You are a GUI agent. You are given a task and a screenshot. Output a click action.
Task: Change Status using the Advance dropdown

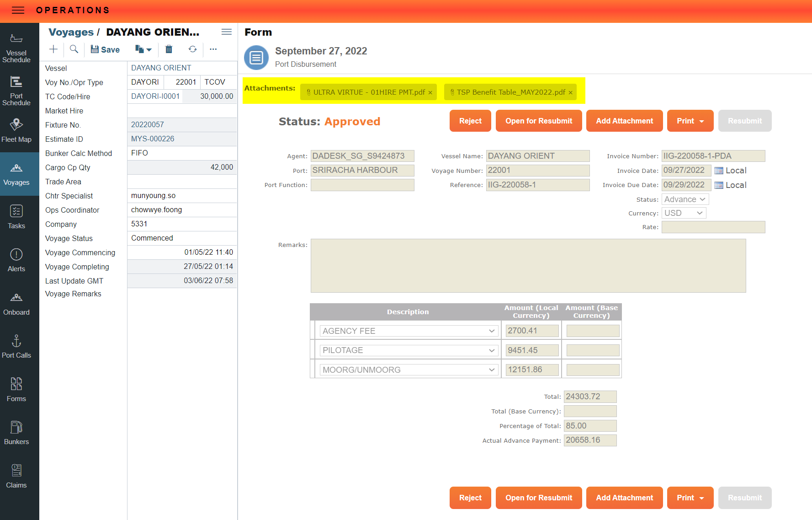pos(685,199)
